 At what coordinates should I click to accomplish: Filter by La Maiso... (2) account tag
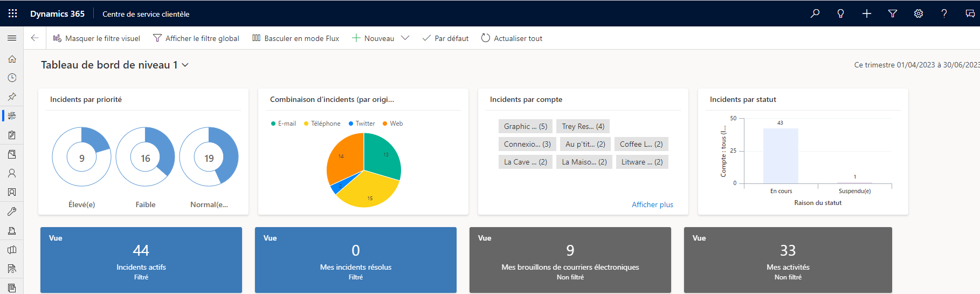tap(584, 162)
